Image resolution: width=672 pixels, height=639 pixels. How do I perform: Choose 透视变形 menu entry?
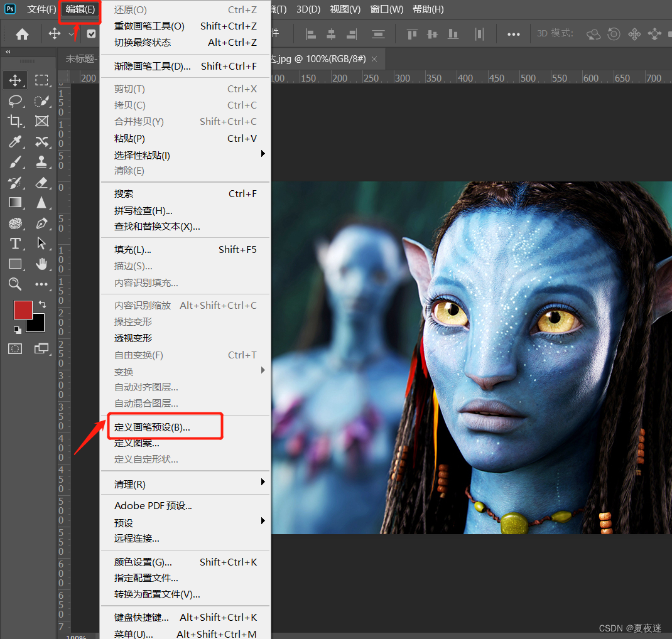click(x=185, y=338)
